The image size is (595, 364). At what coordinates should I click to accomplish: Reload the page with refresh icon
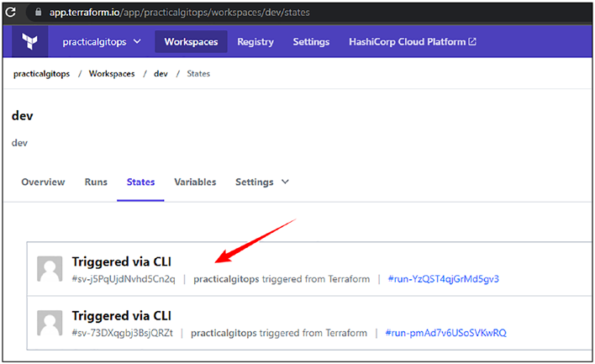point(11,12)
